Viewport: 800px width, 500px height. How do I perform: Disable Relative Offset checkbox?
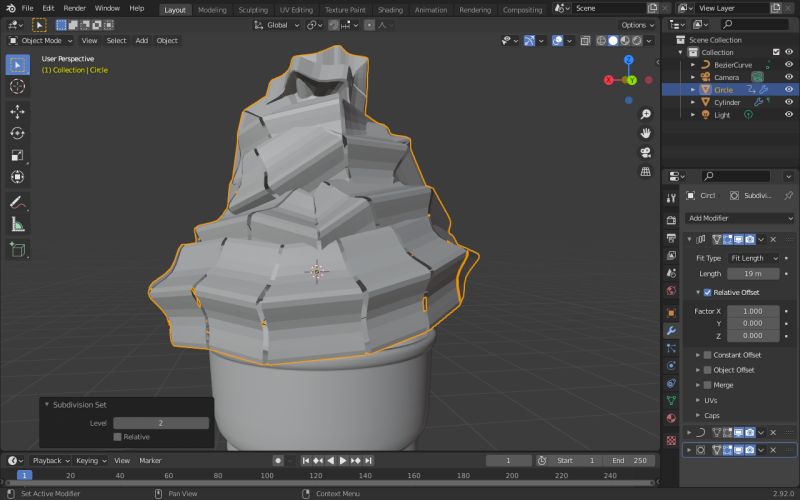[x=707, y=292]
